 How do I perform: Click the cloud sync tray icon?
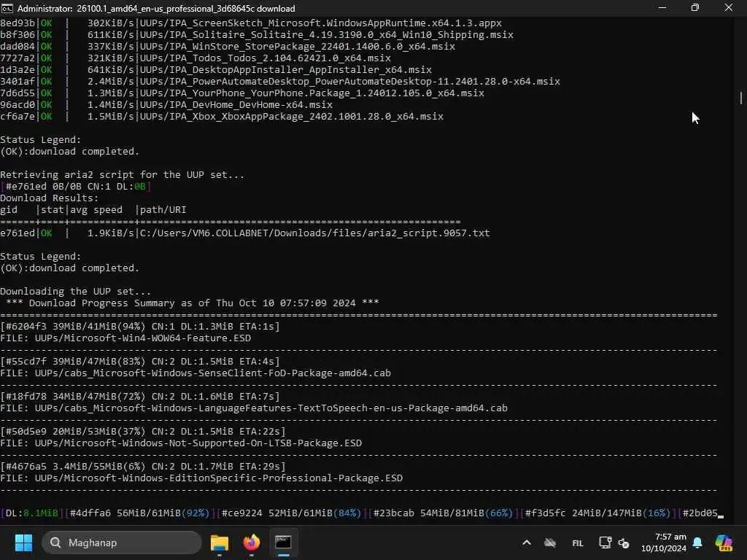pyautogui.click(x=550, y=542)
